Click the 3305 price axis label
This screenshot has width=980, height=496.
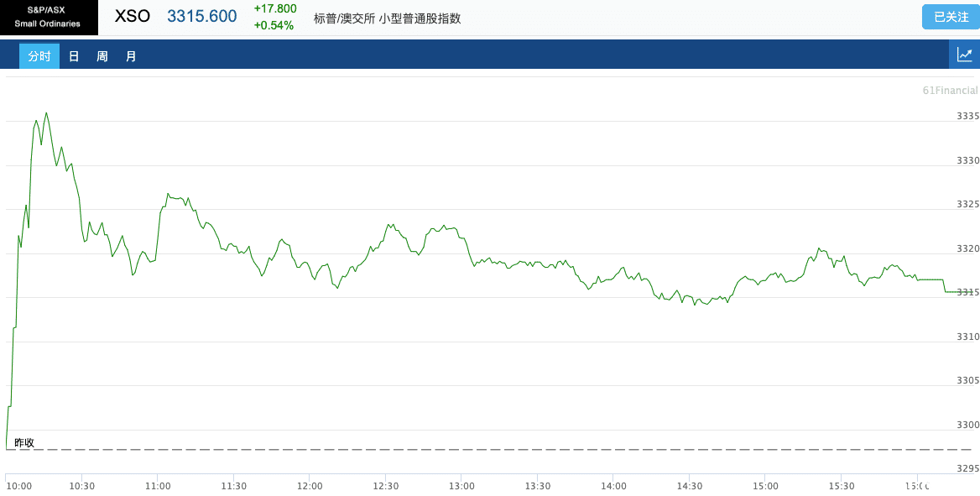tap(967, 381)
